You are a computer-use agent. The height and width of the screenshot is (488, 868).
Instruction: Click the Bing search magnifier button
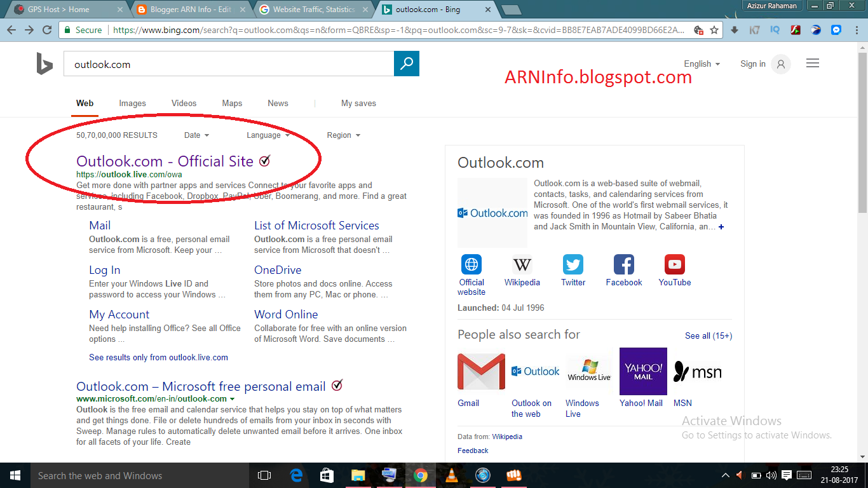407,64
